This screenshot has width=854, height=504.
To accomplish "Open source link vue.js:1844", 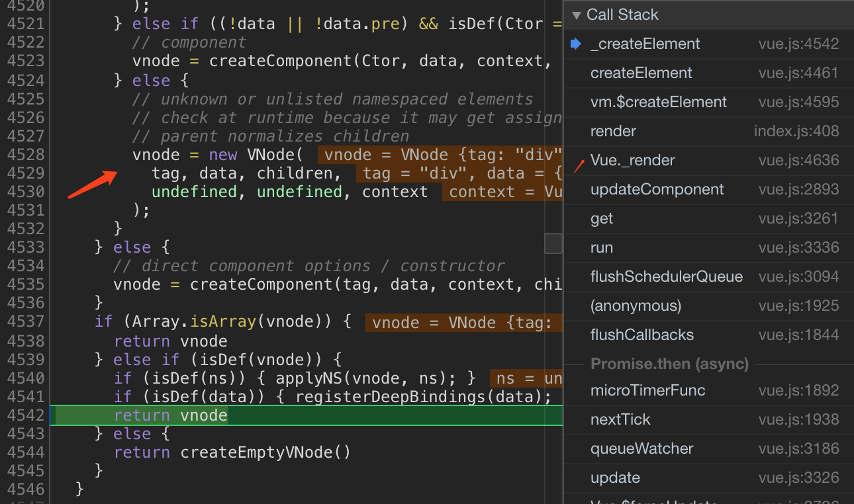I will click(x=798, y=335).
